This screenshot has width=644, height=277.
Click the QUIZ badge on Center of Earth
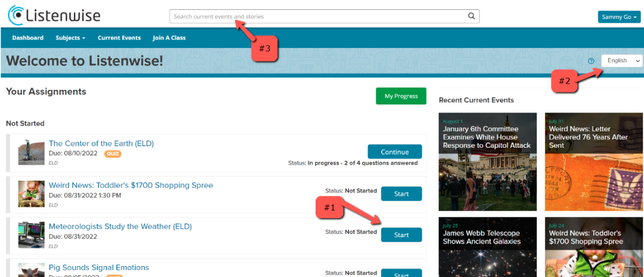tap(113, 154)
